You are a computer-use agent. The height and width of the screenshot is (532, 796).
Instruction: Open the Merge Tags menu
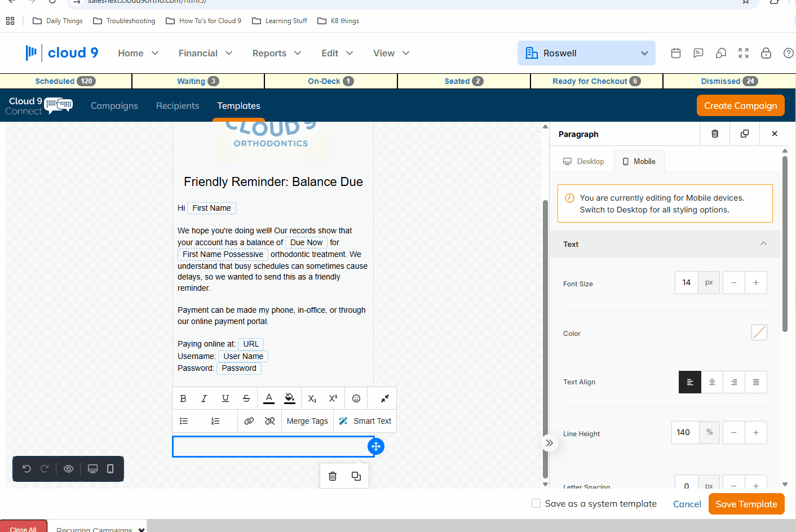(x=307, y=421)
